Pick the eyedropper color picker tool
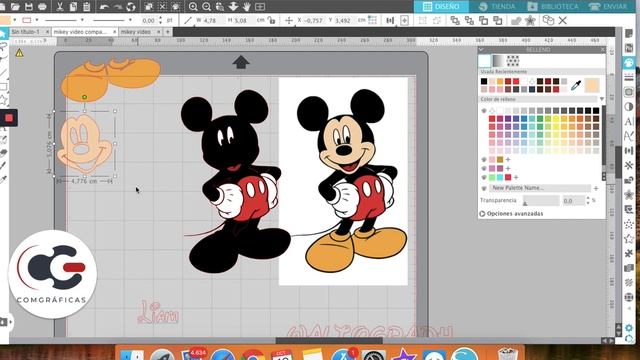Image resolution: width=640 pixels, height=360 pixels. (576, 85)
